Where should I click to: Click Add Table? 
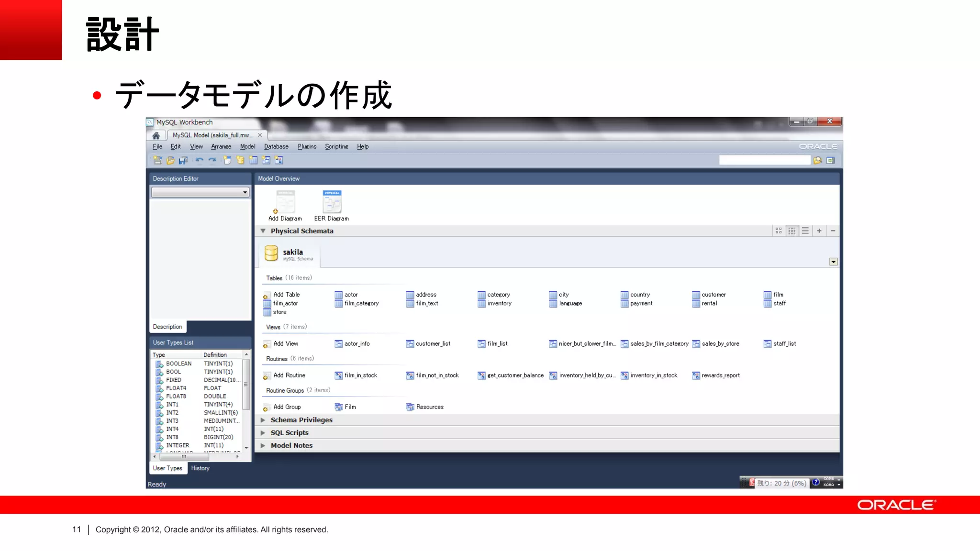tap(281, 295)
